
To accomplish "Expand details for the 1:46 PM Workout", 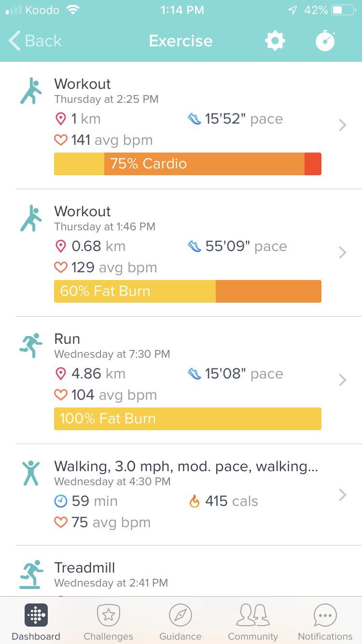I will coord(343,252).
